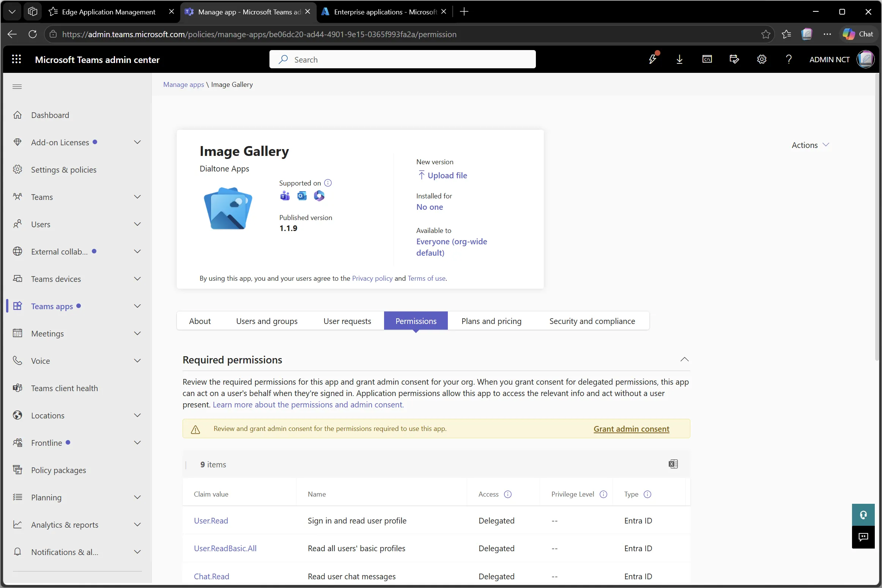Switch to Users and groups tab

pos(267,321)
